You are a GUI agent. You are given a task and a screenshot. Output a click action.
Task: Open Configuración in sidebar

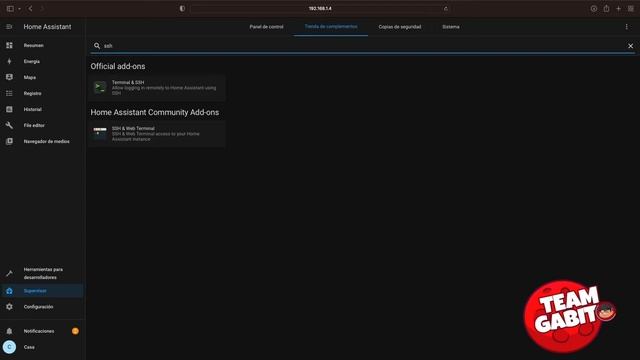click(38, 307)
